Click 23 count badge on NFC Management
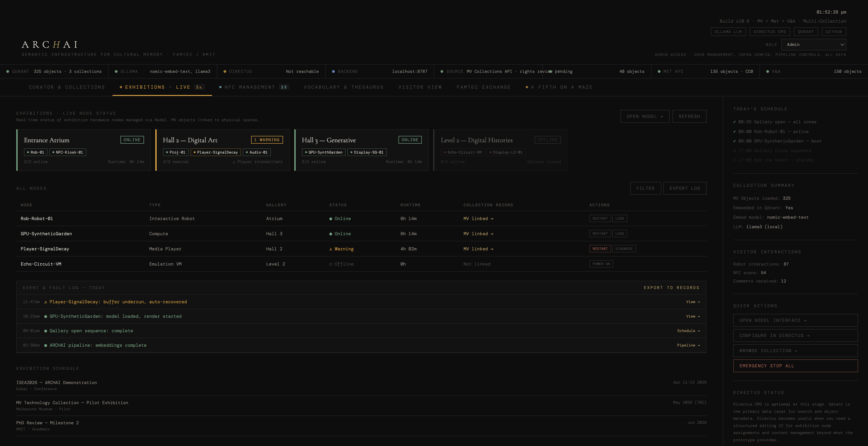Viewport: 868px width, 446px height. tap(284, 87)
